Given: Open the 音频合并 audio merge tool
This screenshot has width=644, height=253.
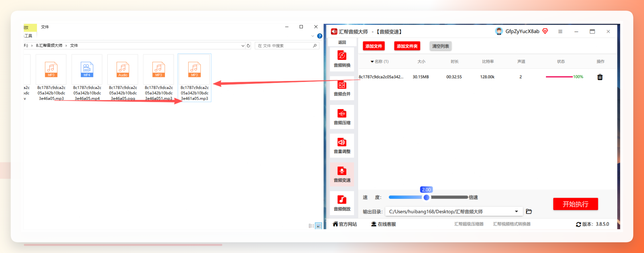Looking at the screenshot, I should [x=342, y=88].
